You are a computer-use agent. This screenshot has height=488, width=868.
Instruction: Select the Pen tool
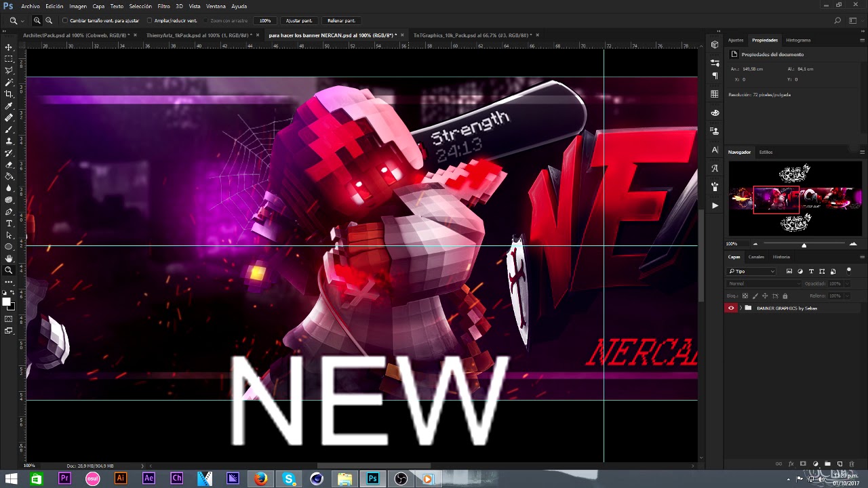[x=9, y=211]
